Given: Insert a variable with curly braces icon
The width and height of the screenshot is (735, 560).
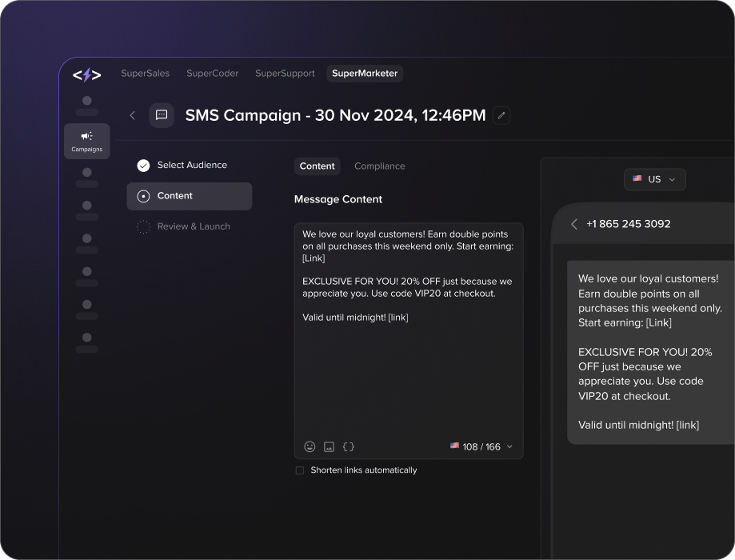Looking at the screenshot, I should pyautogui.click(x=349, y=446).
